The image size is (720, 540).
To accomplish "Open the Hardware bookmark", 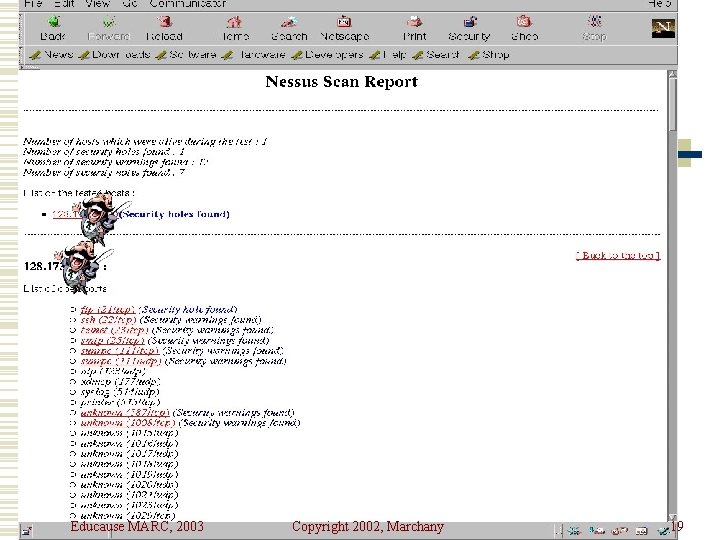I will pyautogui.click(x=253, y=55).
